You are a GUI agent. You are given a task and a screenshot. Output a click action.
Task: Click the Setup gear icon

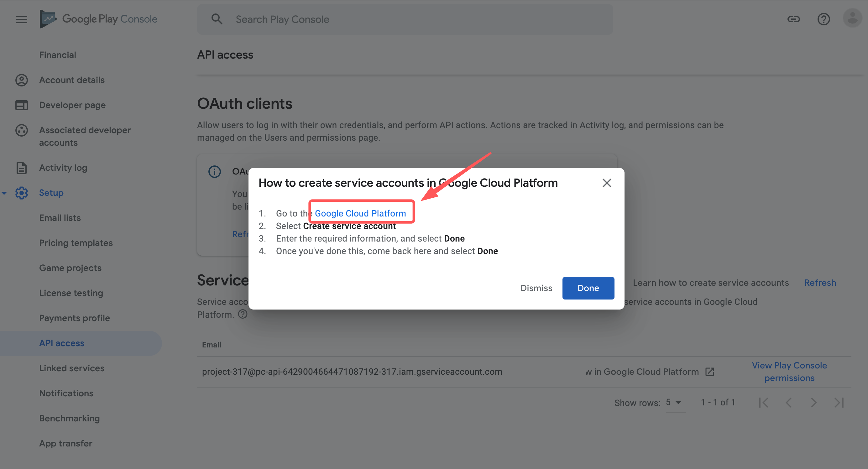[22, 193]
